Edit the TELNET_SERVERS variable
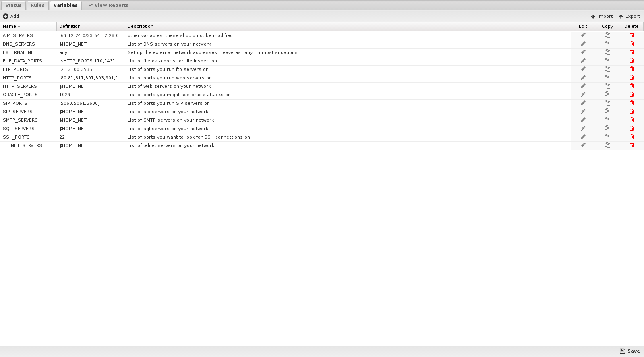This screenshot has height=357, width=644. tap(583, 145)
